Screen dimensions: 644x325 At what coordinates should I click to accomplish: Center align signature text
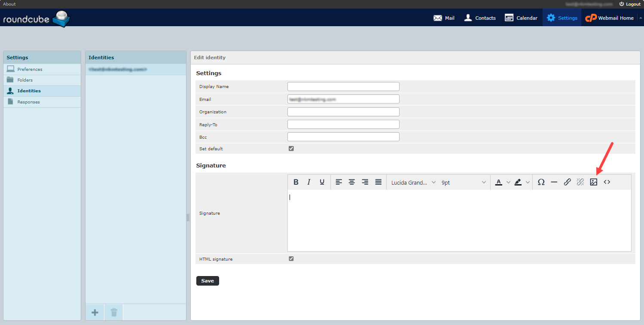tap(352, 182)
